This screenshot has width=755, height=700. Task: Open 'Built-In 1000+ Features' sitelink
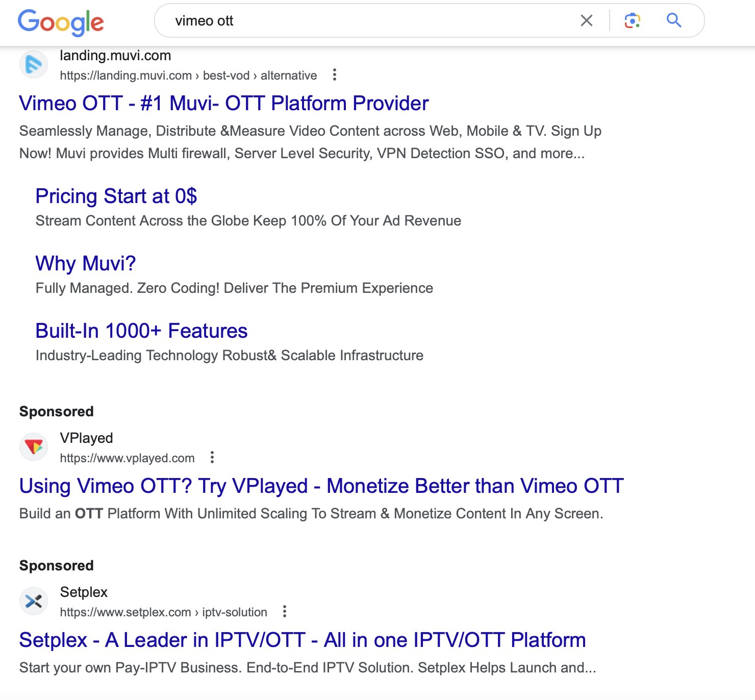pos(141,331)
